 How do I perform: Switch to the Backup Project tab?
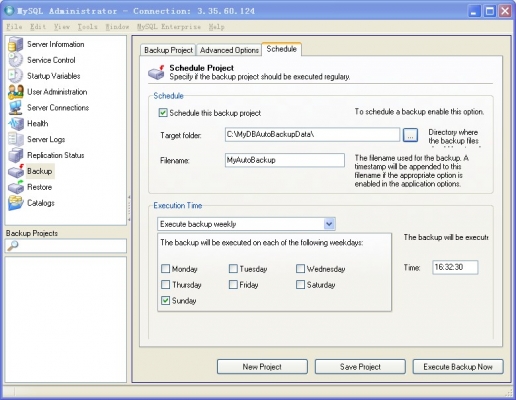[x=168, y=50]
